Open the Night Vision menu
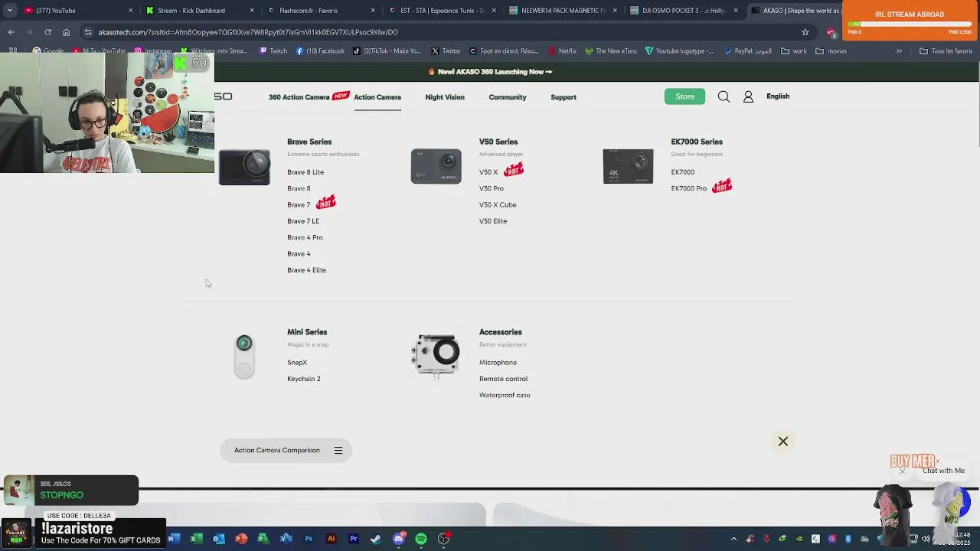980x551 pixels. point(445,97)
